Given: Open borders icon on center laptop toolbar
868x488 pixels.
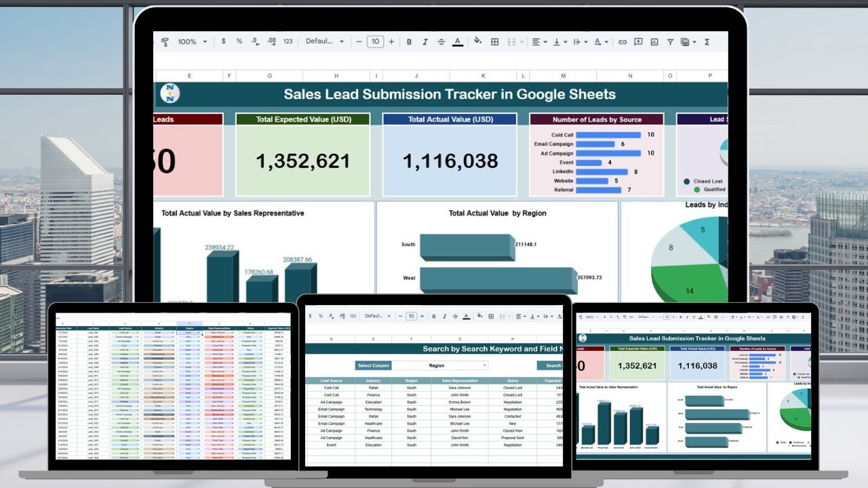Looking at the screenshot, I should pyautogui.click(x=492, y=316).
